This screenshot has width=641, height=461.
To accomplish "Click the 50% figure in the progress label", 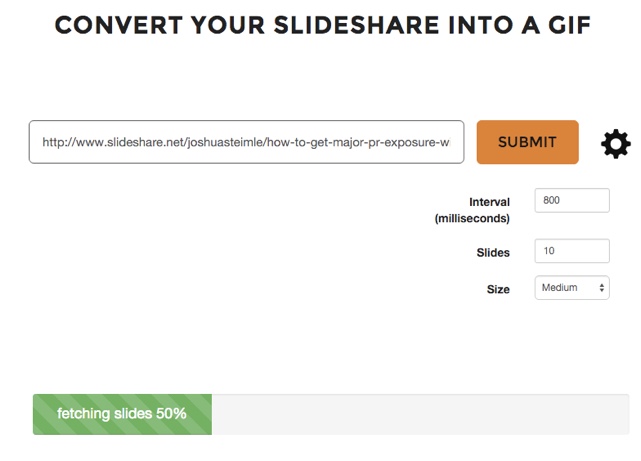I will [x=171, y=413].
